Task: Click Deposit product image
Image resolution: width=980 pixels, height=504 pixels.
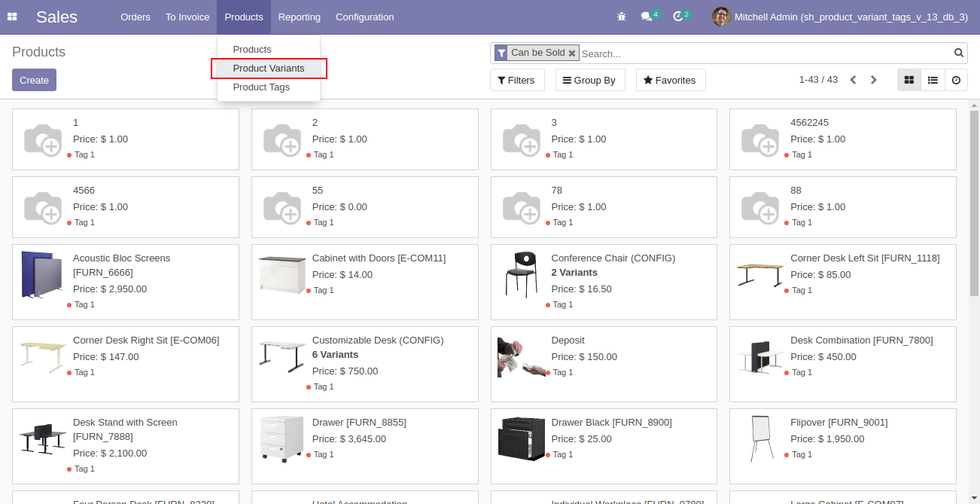Action: coord(521,357)
